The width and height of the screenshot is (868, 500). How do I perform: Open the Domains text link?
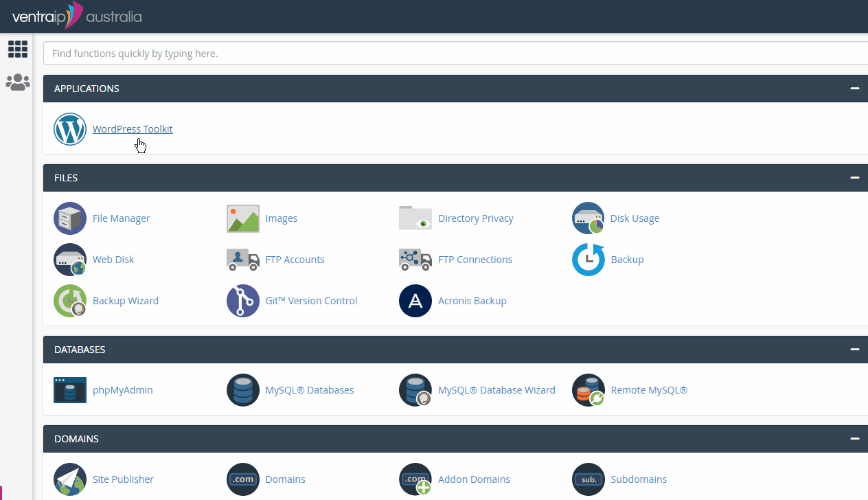(x=286, y=479)
